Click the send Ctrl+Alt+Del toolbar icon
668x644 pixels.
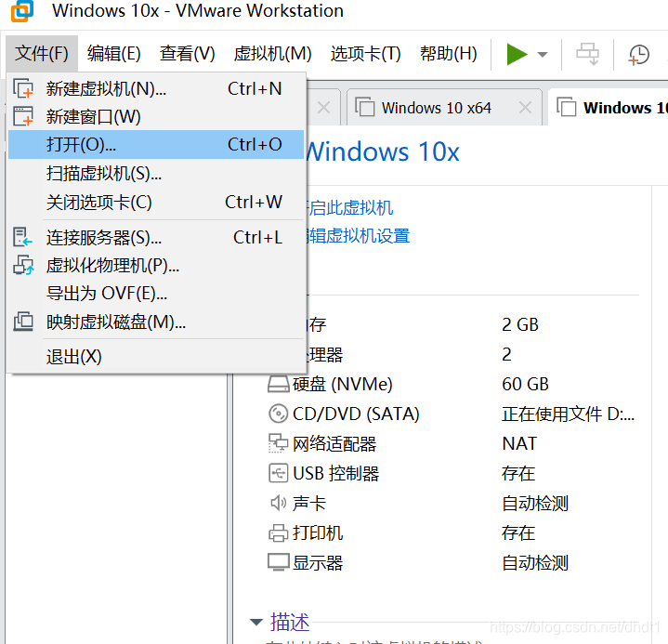pyautogui.click(x=587, y=54)
